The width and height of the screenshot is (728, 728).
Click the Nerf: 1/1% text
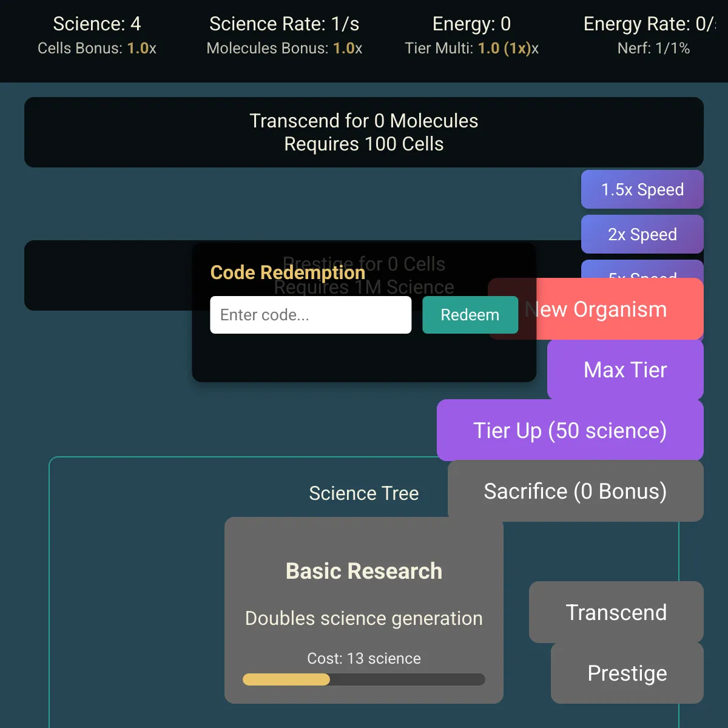pos(654,48)
